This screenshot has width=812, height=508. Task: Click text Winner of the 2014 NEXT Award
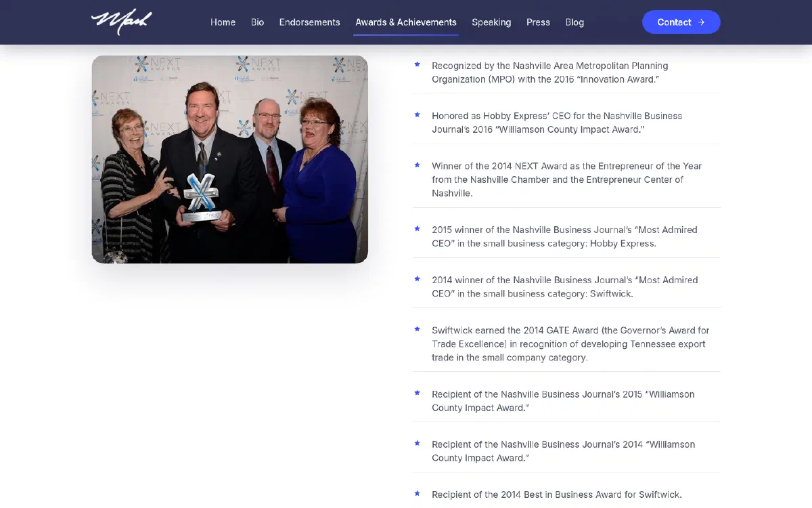coord(567,179)
